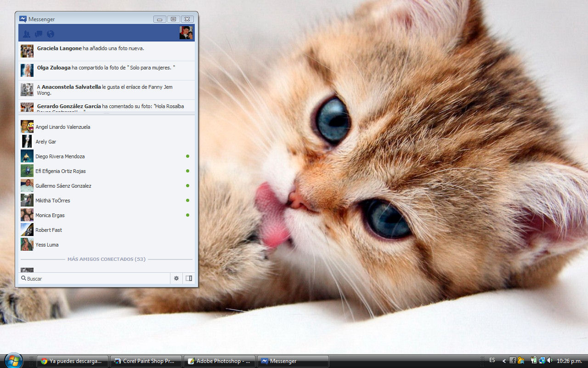588x368 pixels.
Task: Click MÁS AMIGOS CONECTADOS (53) header
Action: [x=107, y=259]
